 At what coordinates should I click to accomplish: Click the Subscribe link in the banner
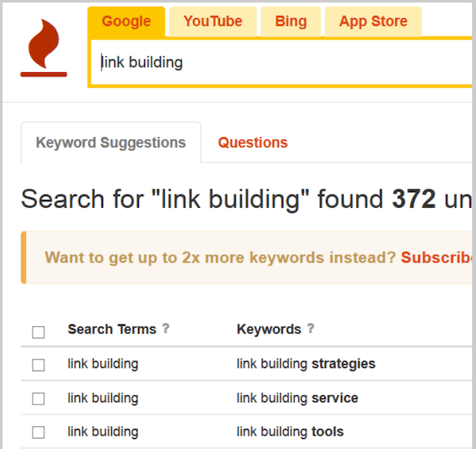(437, 258)
